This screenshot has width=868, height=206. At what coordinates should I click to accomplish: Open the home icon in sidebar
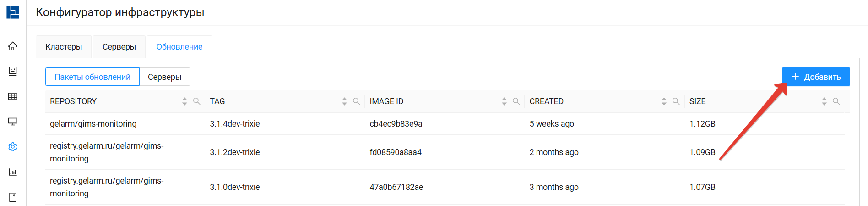[x=13, y=46]
